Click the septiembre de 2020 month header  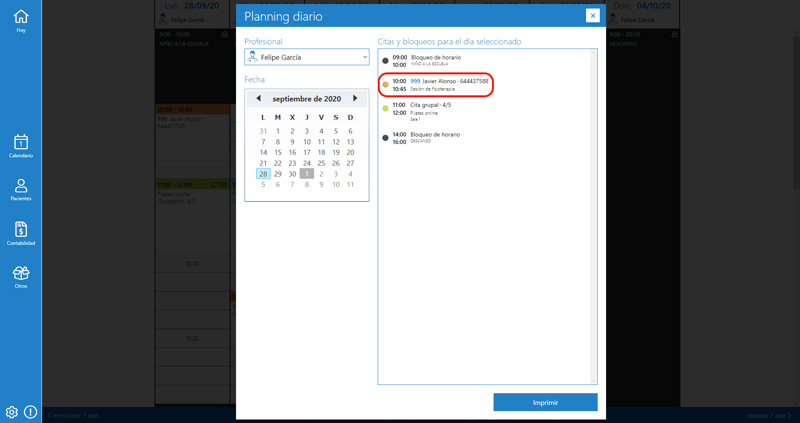[x=306, y=99]
